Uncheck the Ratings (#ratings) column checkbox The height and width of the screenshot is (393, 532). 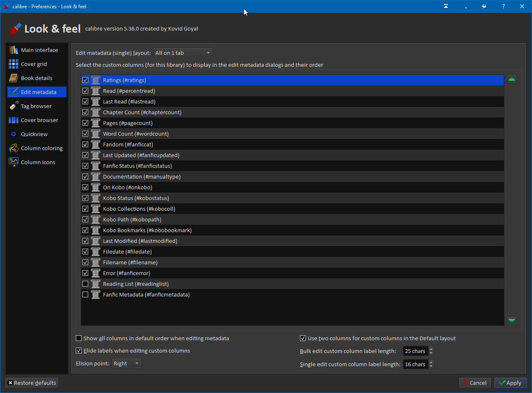[85, 80]
